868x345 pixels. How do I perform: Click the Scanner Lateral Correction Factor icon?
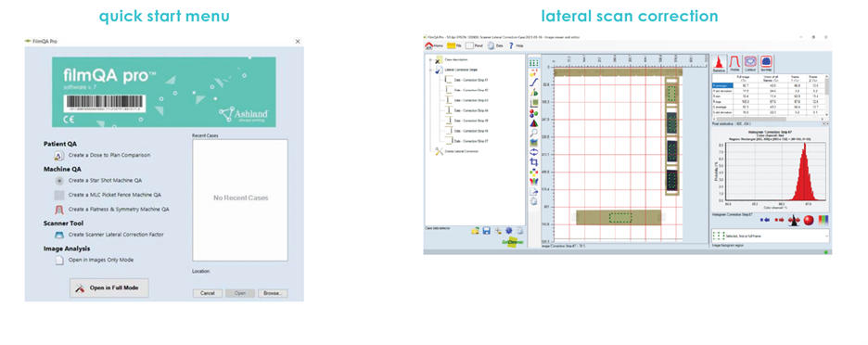[x=59, y=235]
